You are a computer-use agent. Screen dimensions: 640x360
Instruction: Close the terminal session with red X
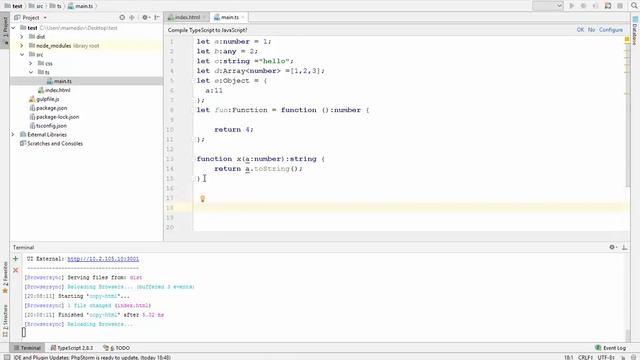pyautogui.click(x=16, y=270)
